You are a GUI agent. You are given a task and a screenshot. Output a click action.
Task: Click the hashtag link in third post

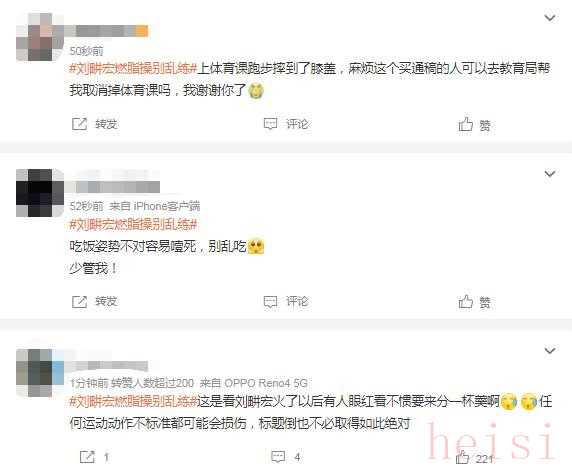point(133,401)
